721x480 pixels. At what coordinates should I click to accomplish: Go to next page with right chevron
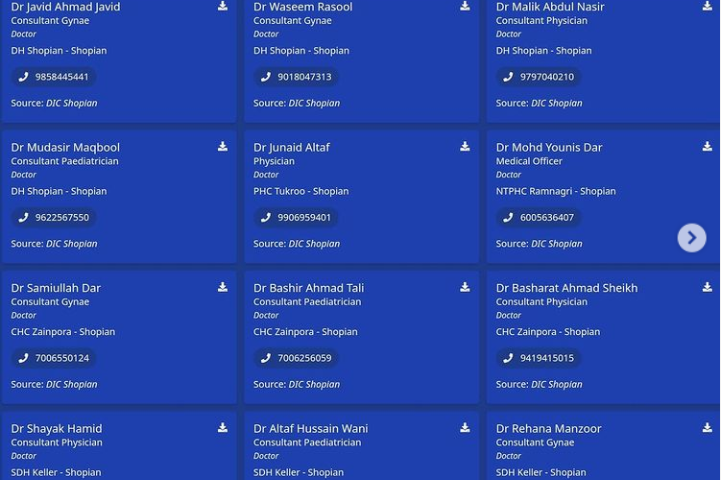[691, 238]
